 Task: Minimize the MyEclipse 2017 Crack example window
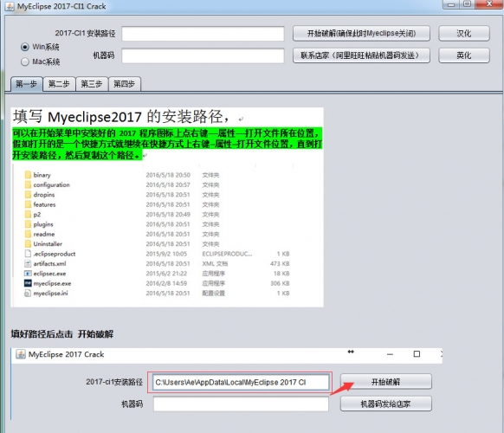point(390,354)
